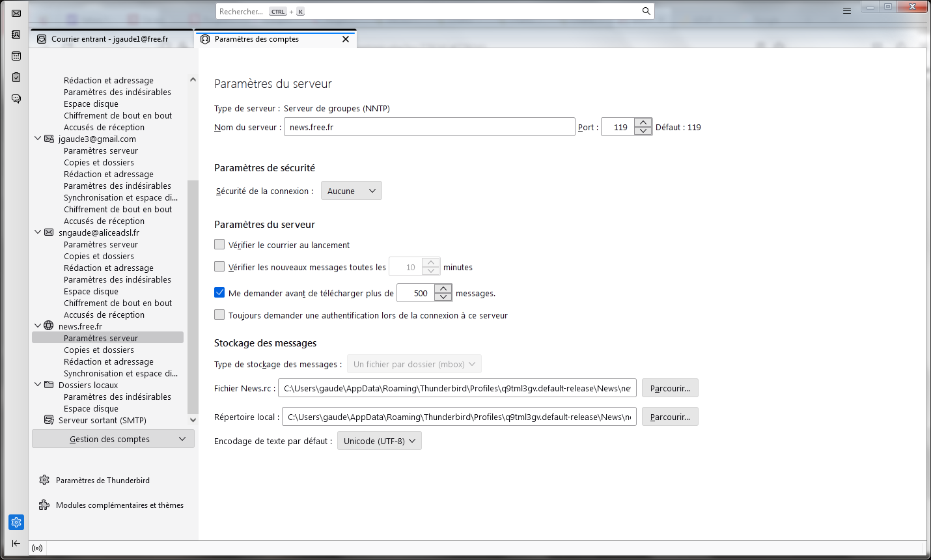
Task: Open Address Book from the sidebar
Action: 16,35
